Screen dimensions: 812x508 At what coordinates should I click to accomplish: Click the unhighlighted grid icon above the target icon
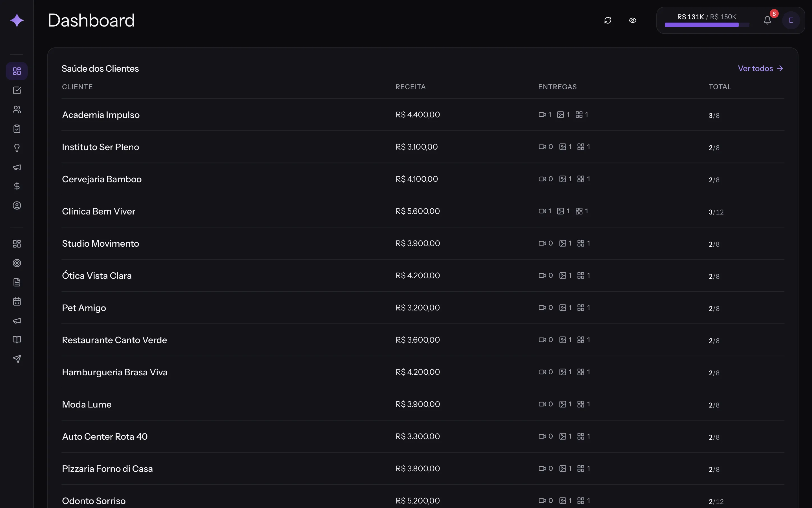click(17, 244)
